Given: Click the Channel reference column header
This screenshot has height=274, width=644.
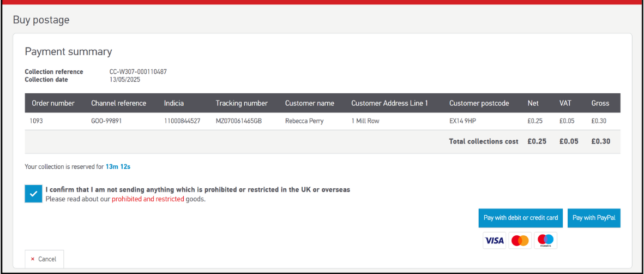Looking at the screenshot, I should coord(118,103).
